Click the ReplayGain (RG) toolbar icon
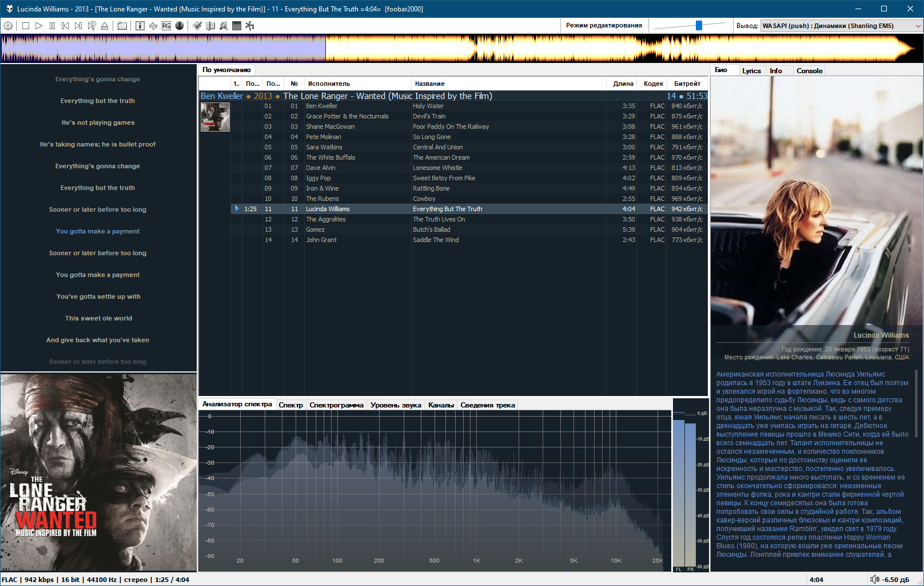Image resolution: width=924 pixels, height=586 pixels. (166, 25)
